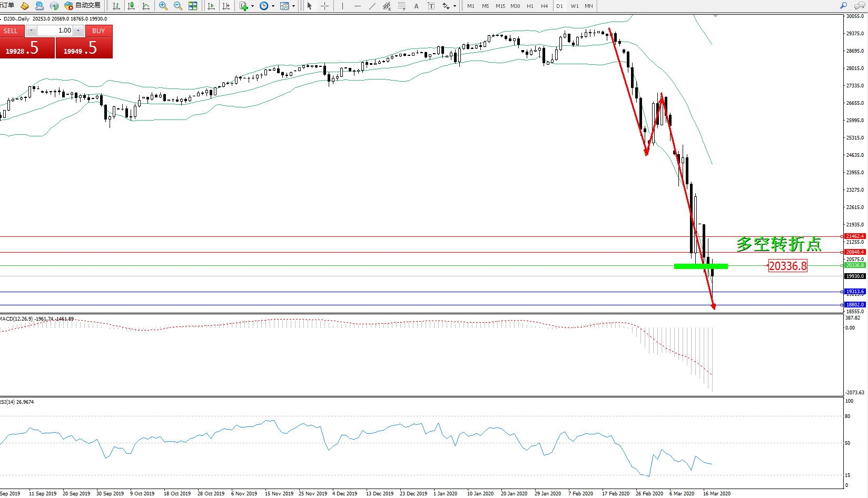Click the green bar at 20336.8 level
Image resolution: width=868 pixels, height=498 pixels.
[701, 266]
